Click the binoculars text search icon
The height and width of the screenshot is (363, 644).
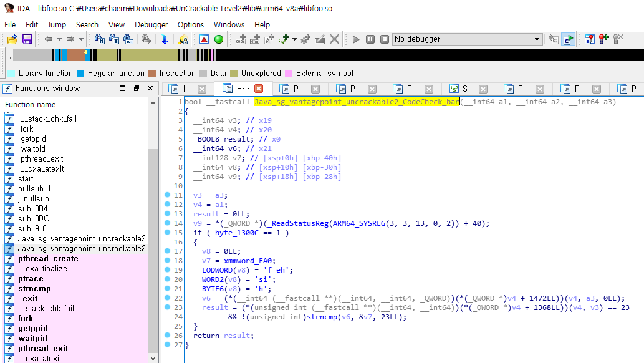click(113, 39)
